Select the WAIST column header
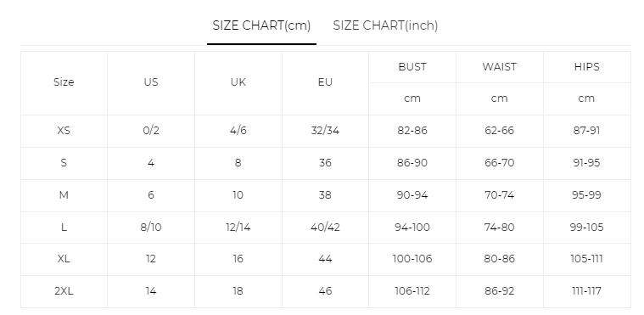 click(500, 67)
